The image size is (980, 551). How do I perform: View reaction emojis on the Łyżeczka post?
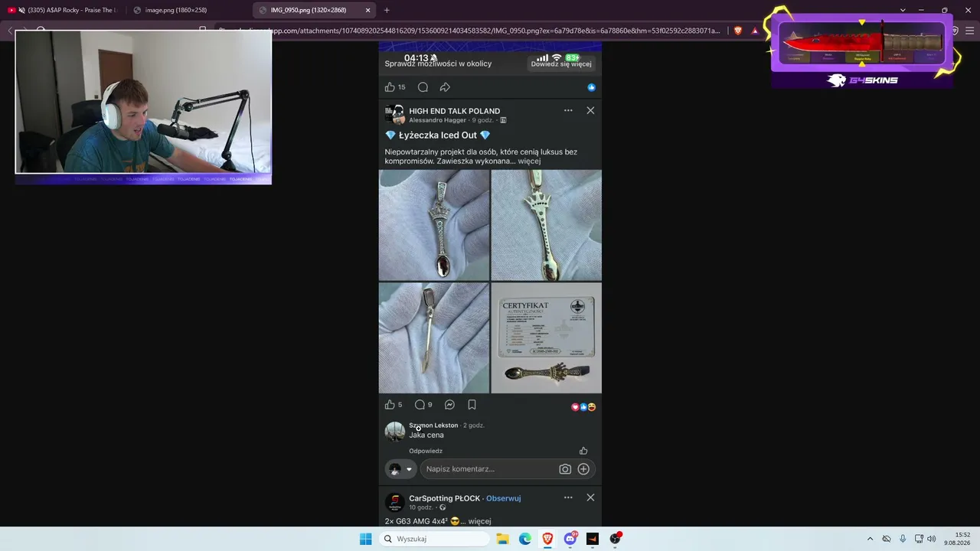pos(583,407)
